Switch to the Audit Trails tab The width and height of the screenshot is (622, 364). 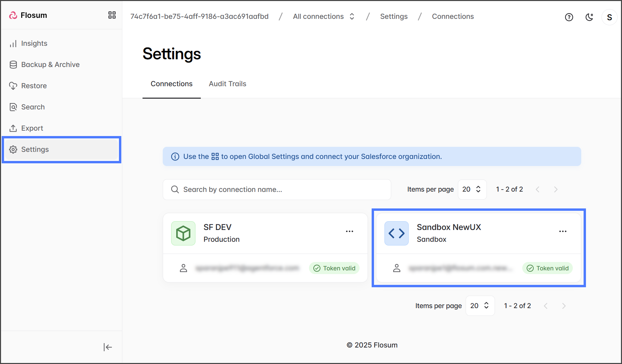[x=227, y=84]
